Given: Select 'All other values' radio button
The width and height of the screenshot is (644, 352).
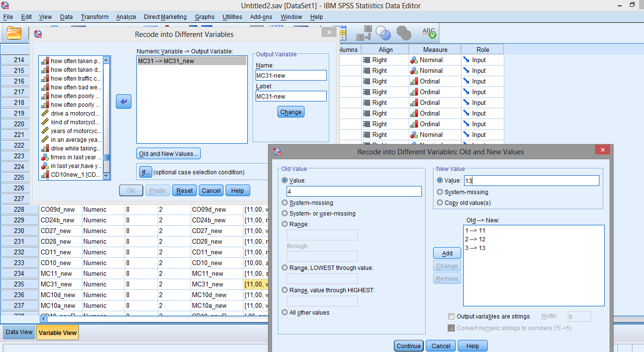Looking at the screenshot, I should pos(285,312).
